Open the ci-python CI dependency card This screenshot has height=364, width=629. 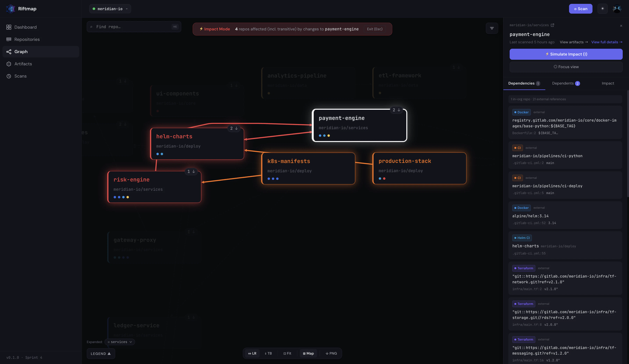point(565,155)
